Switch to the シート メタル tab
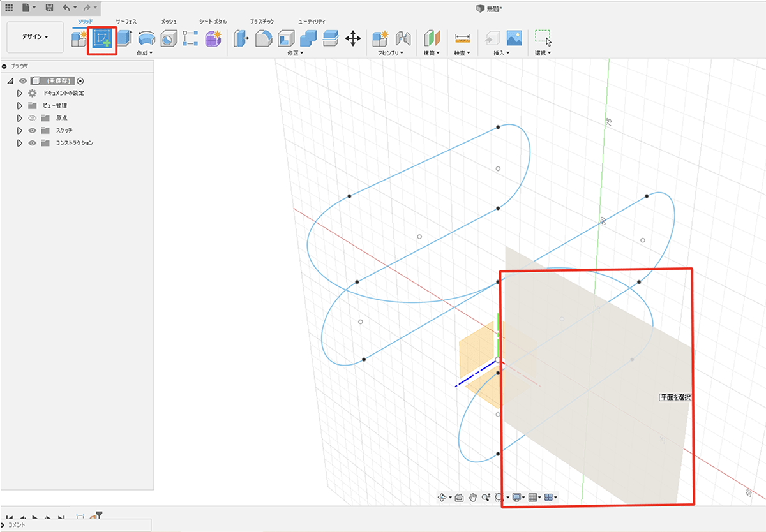The width and height of the screenshot is (766, 532). pyautogui.click(x=213, y=22)
